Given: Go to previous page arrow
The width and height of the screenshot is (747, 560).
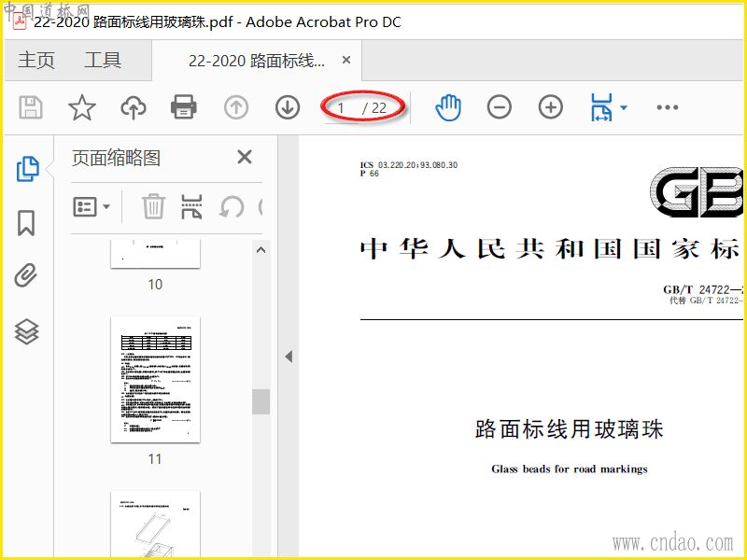Looking at the screenshot, I should 236,107.
